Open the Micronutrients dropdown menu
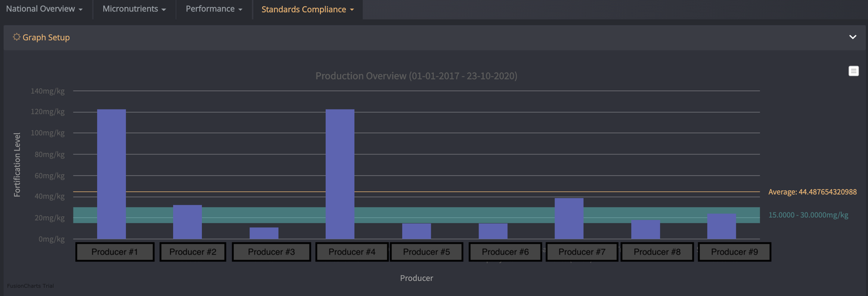 [x=134, y=9]
